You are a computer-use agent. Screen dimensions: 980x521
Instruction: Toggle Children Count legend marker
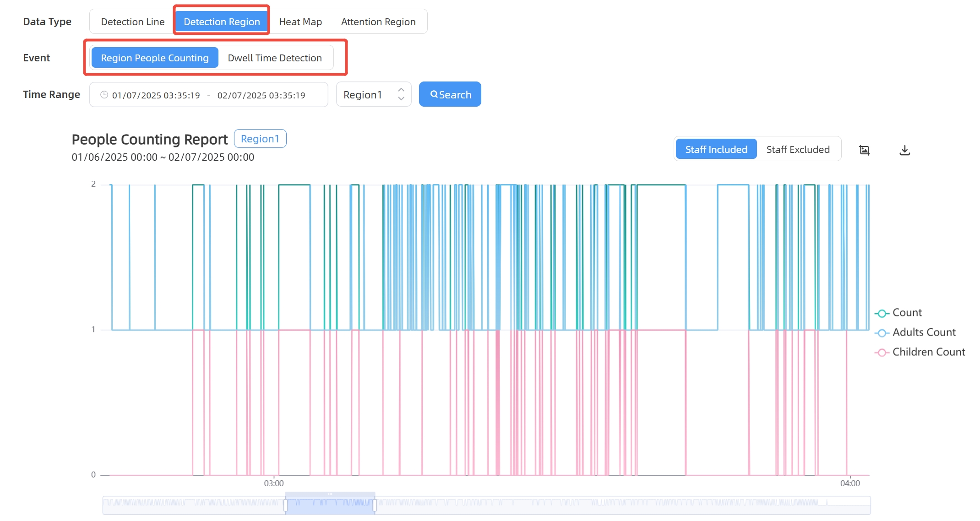pyautogui.click(x=882, y=353)
